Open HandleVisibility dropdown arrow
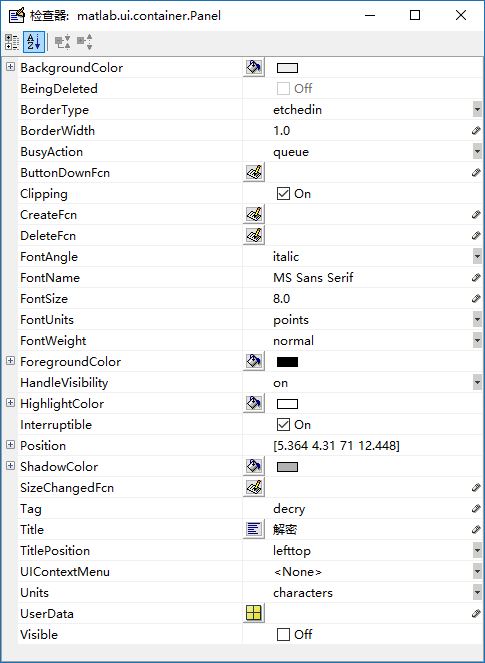 coord(477,382)
